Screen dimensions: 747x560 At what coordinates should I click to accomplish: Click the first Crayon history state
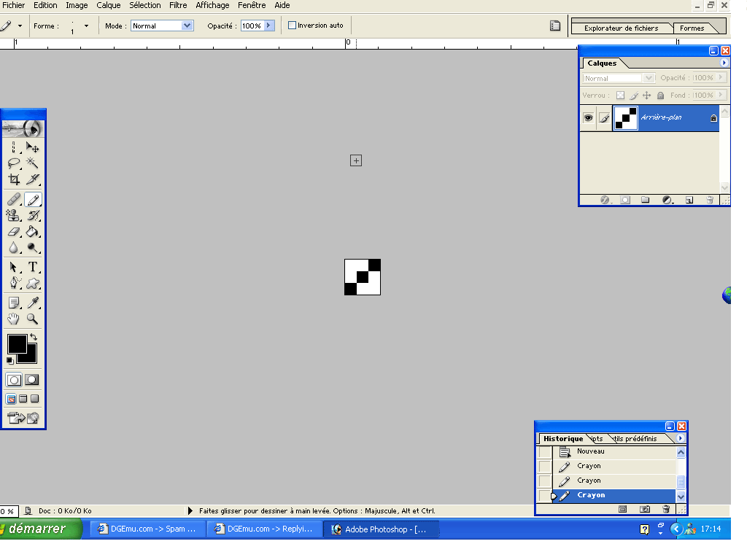click(589, 466)
